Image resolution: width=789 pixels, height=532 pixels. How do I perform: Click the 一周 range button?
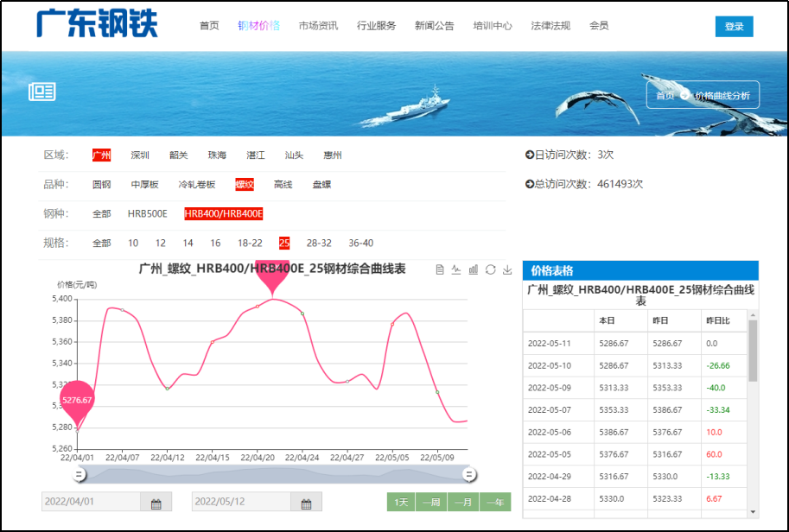(432, 502)
